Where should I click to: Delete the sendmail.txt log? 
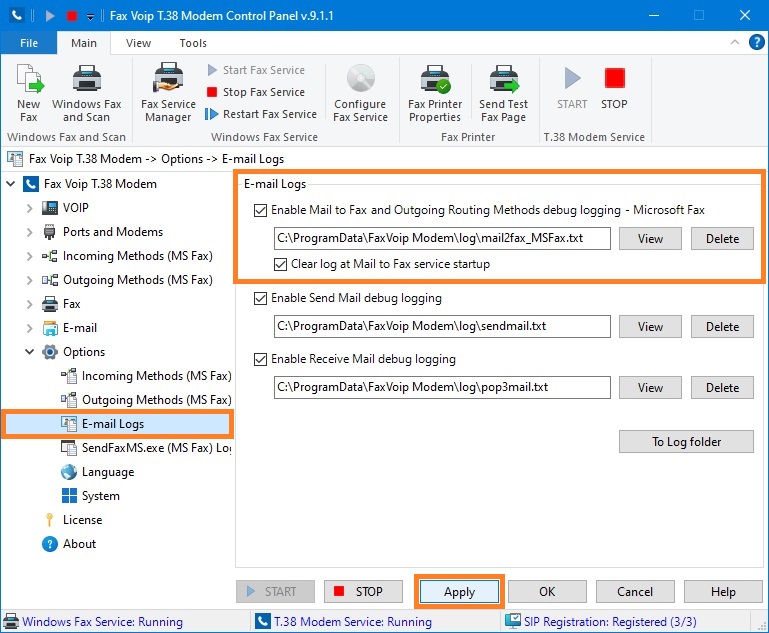coord(722,327)
